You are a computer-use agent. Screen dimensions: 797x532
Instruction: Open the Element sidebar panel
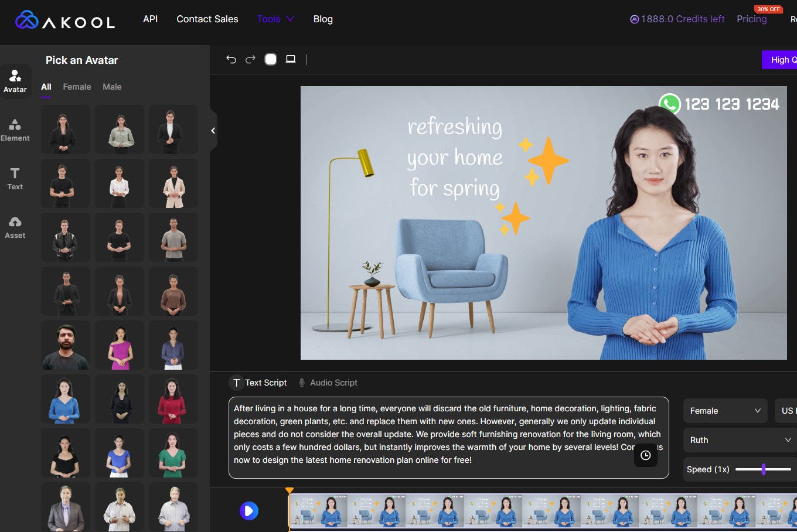coord(15,129)
